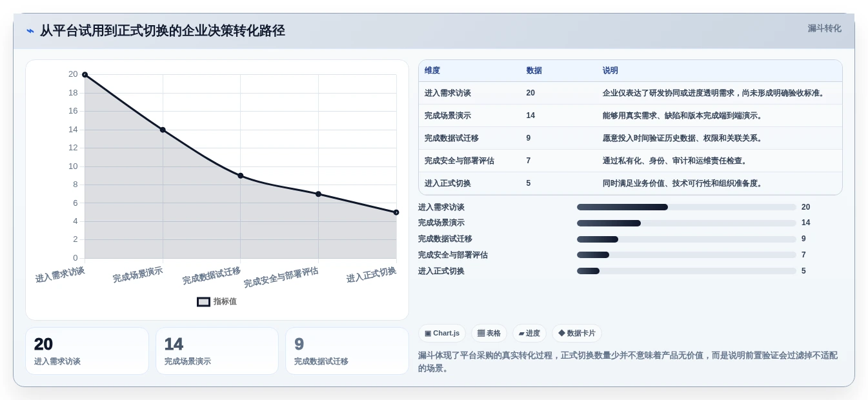This screenshot has width=868, height=400.
Task: Click the description 通过私有化、身份、审计和运维责任检查
Action: (675, 161)
